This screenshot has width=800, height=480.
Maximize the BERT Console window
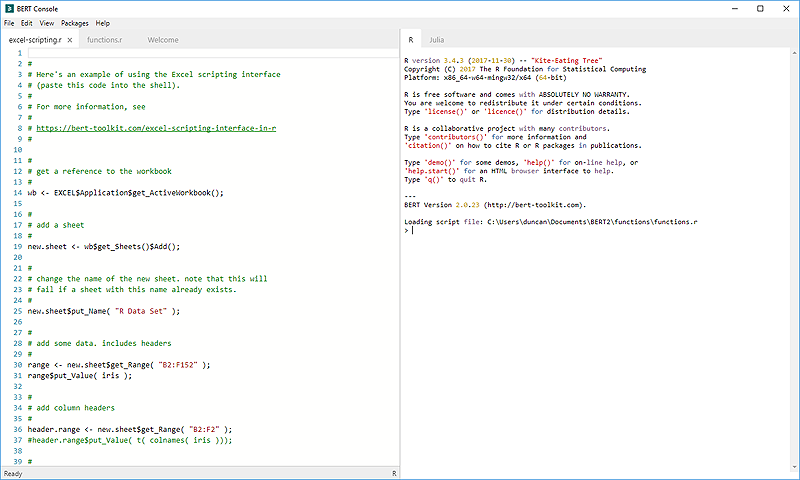pyautogui.click(x=760, y=8)
